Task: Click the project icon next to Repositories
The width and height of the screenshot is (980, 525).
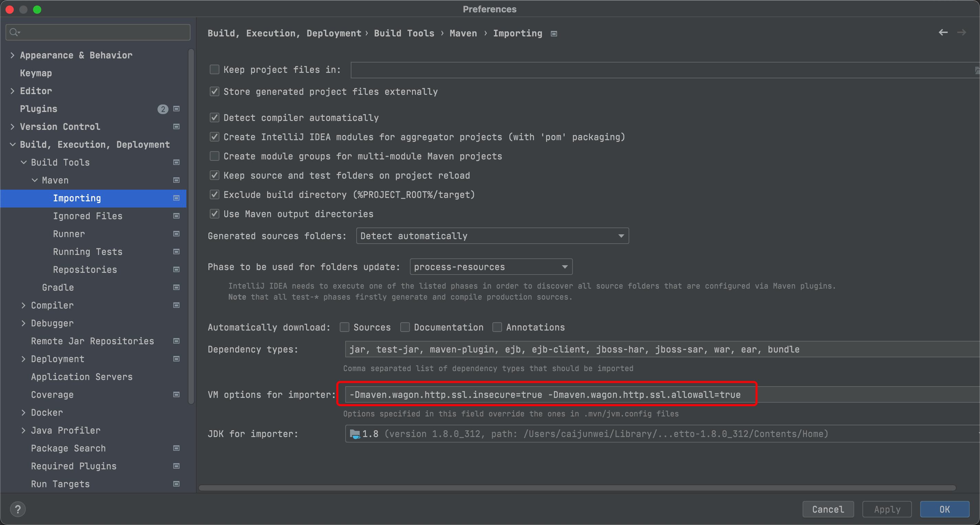Action: 176,269
